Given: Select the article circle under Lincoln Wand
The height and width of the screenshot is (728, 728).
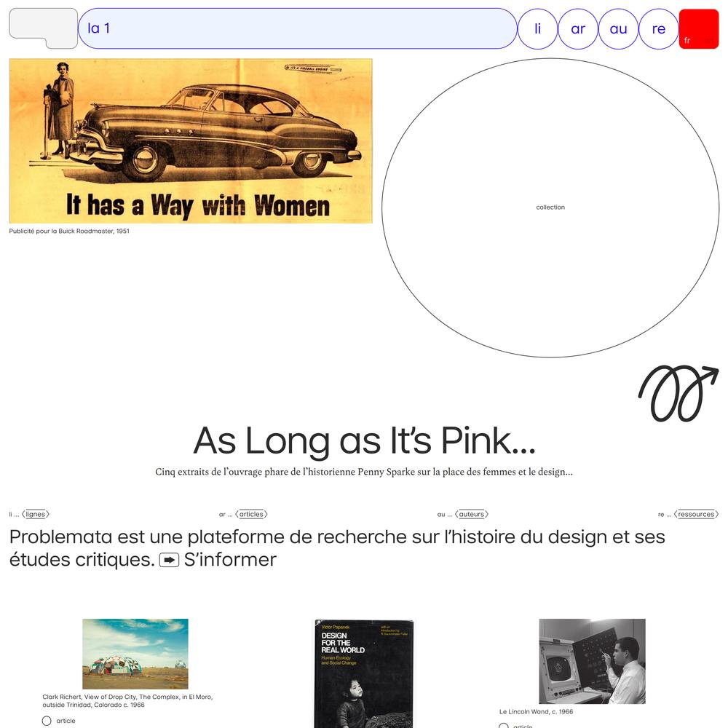Looking at the screenshot, I should [503, 726].
